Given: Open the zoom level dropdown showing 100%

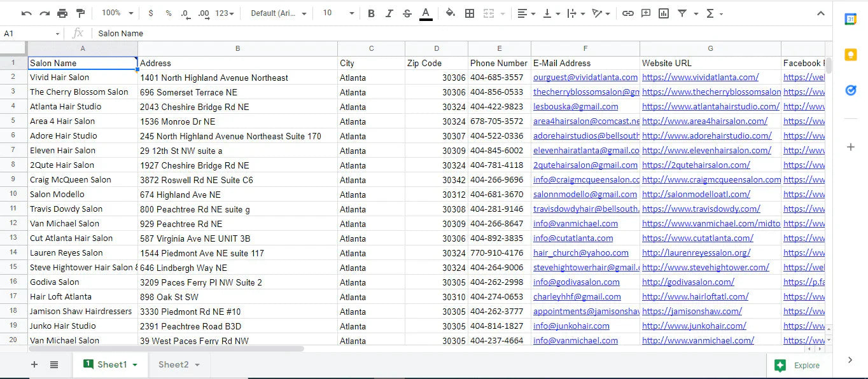Looking at the screenshot, I should coord(118,13).
